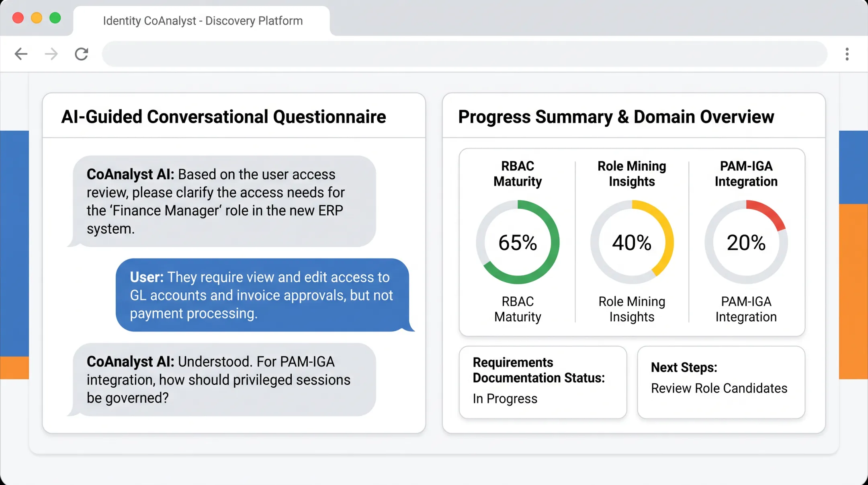This screenshot has width=868, height=485.
Task: Click the browser address bar
Action: coord(465,54)
